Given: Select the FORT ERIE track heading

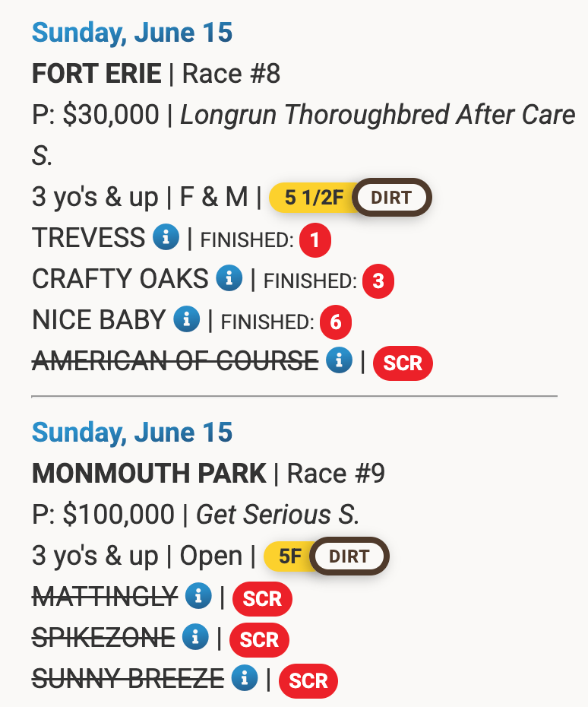Looking at the screenshot, I should pyautogui.click(x=96, y=74).
